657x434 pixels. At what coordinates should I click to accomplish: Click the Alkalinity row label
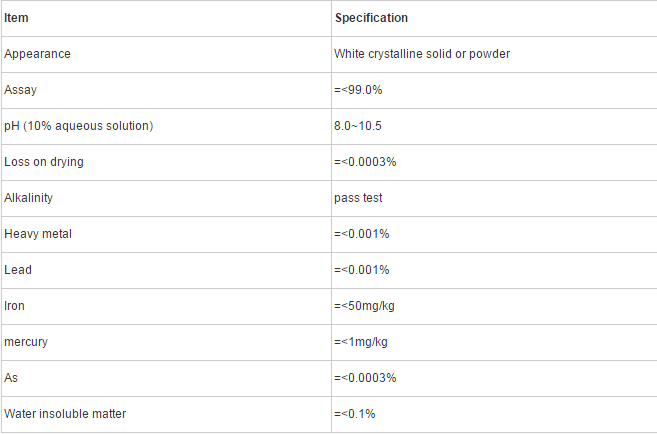click(x=28, y=198)
